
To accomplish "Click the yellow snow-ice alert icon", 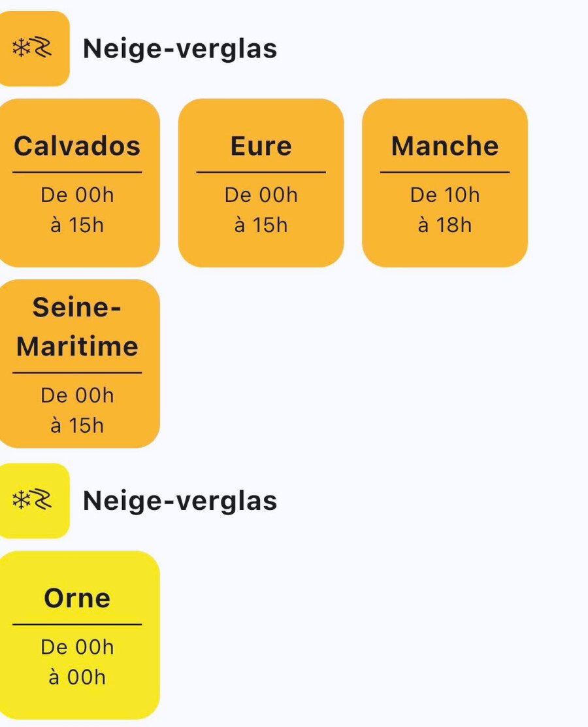I will [x=31, y=501].
